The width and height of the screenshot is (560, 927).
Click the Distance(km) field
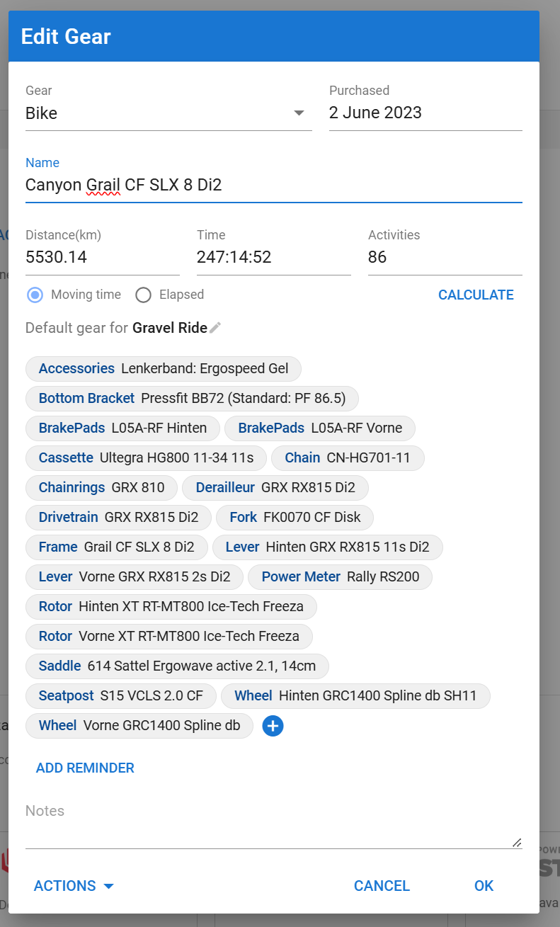[102, 258]
